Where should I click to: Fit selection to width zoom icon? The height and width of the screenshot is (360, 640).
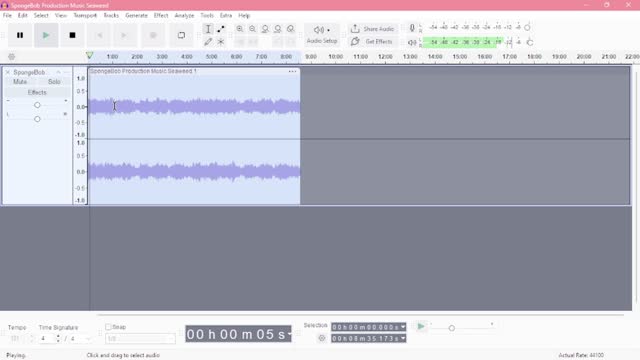(x=265, y=29)
